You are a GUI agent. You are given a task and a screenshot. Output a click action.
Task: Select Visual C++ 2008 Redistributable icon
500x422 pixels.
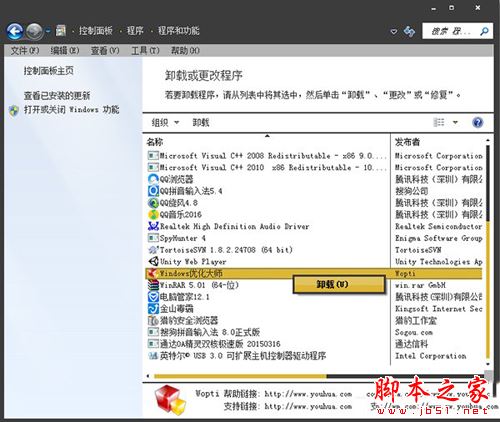pyautogui.click(x=153, y=156)
